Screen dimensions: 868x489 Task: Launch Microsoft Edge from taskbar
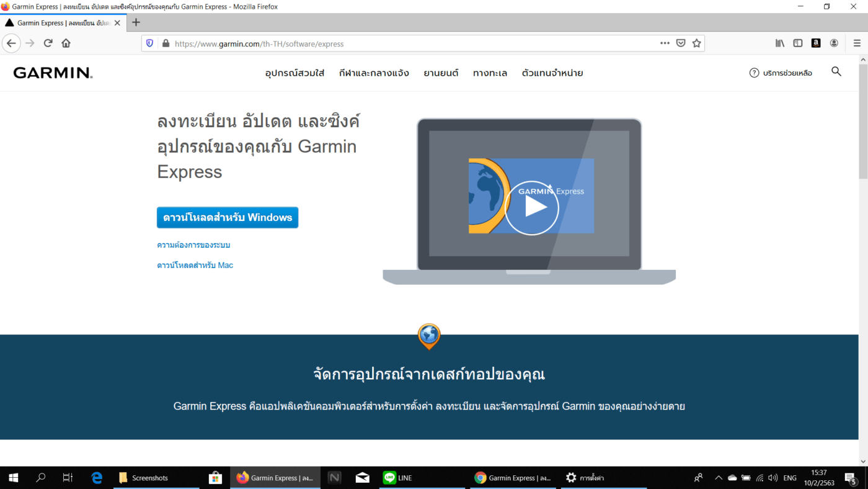[97, 478]
